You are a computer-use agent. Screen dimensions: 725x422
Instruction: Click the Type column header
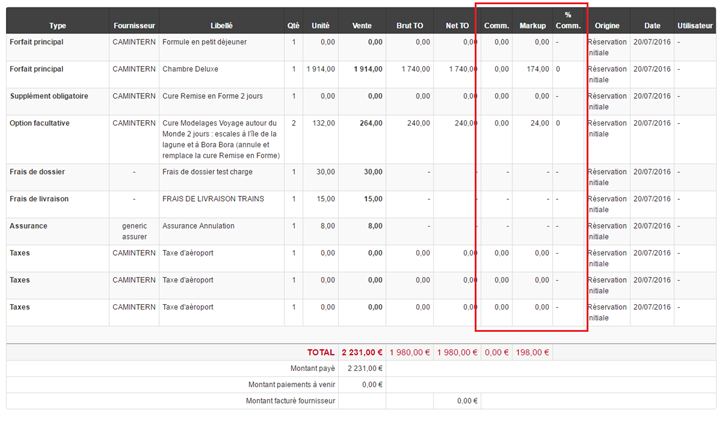[57, 25]
